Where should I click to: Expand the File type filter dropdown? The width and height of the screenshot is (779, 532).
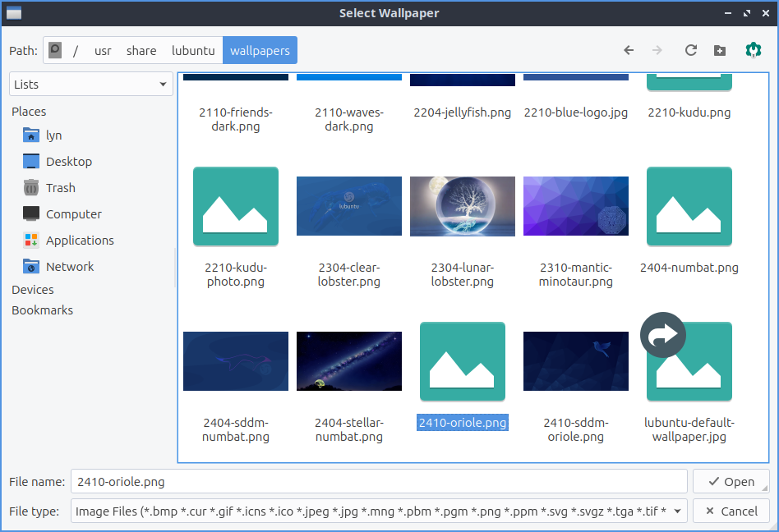pyautogui.click(x=379, y=511)
